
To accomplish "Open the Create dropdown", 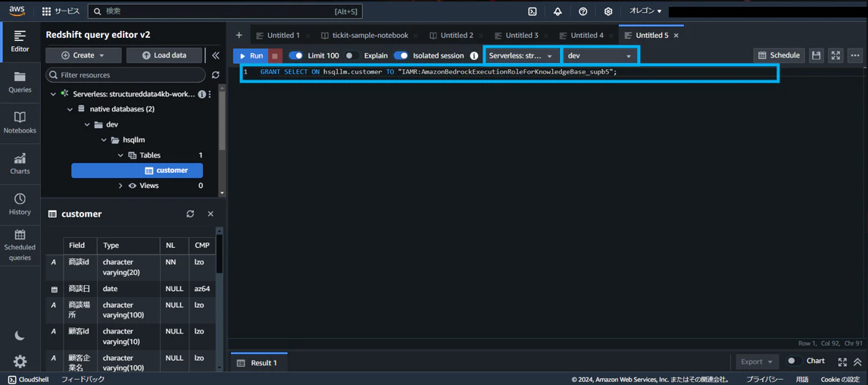I will click(x=83, y=55).
